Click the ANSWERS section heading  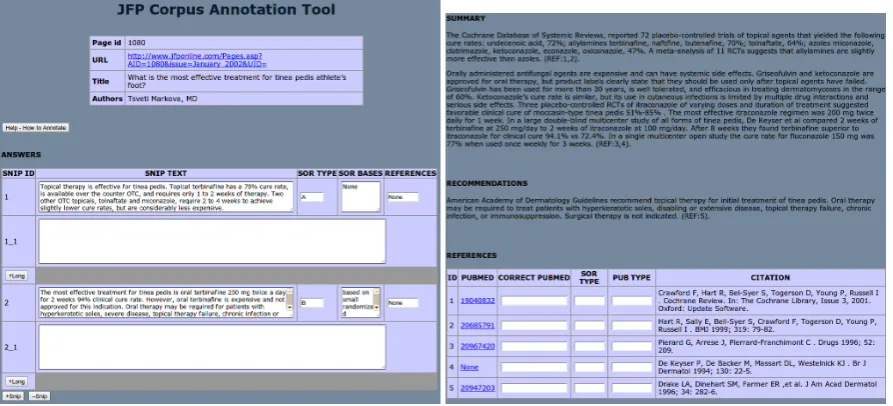pos(21,154)
